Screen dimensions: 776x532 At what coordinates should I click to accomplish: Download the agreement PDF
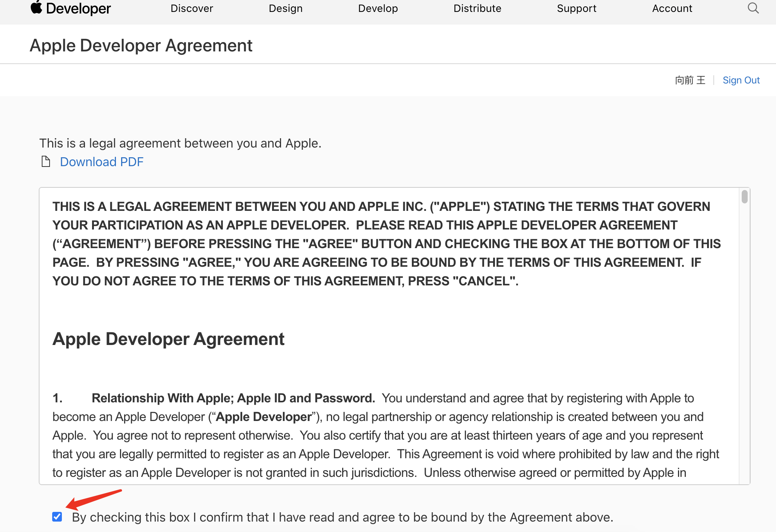click(x=102, y=162)
